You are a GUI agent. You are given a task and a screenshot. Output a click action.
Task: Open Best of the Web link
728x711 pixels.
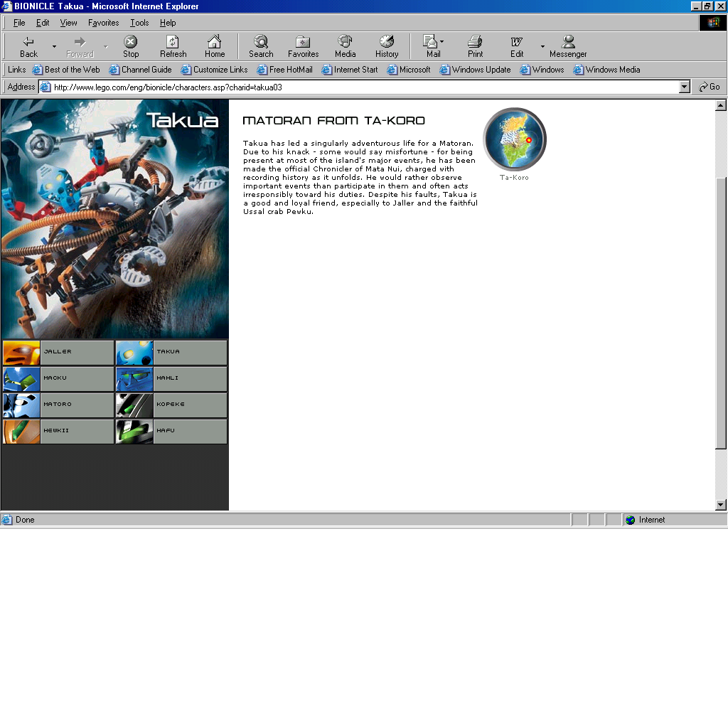(66, 70)
